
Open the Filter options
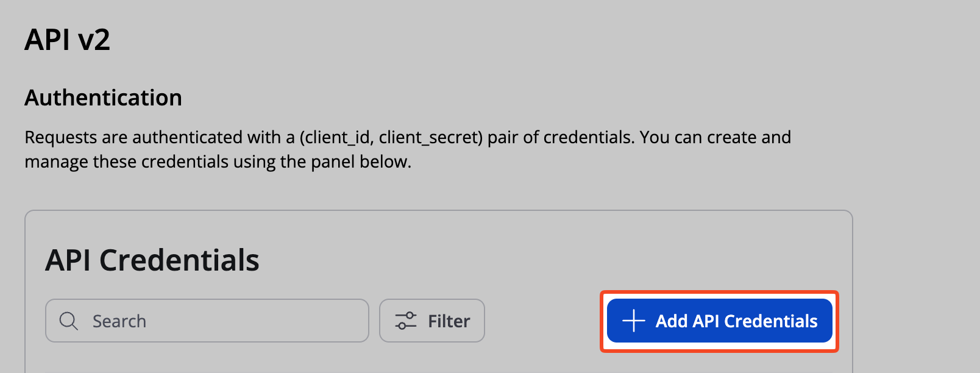tap(431, 321)
